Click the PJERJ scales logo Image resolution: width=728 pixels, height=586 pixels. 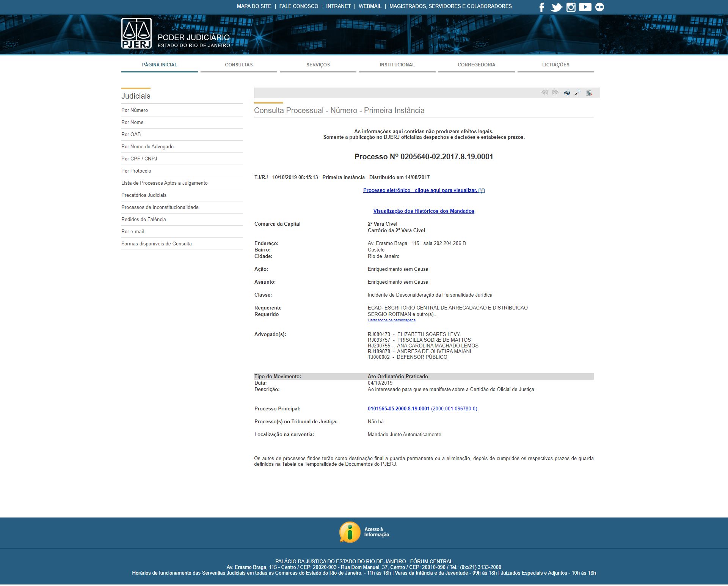(x=136, y=33)
